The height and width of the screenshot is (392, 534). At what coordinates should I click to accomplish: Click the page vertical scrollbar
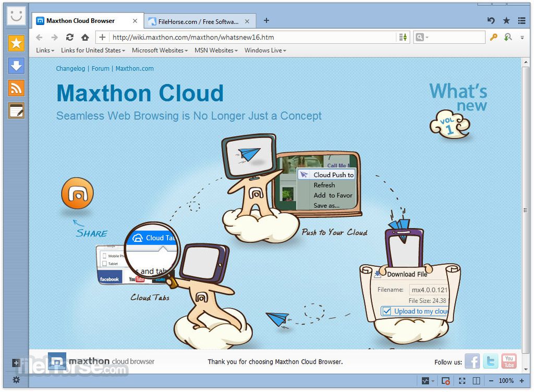(526, 210)
